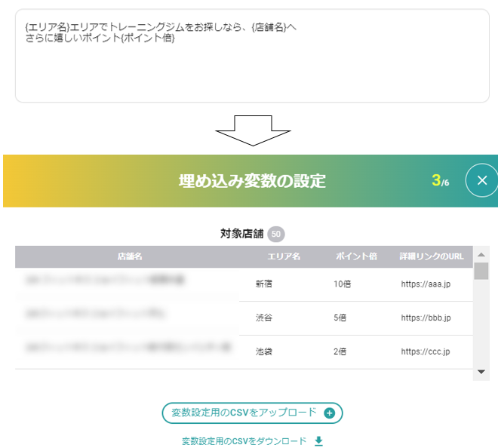The image size is (498, 448).
Task: Click the download arrow icon
Action: tap(318, 441)
